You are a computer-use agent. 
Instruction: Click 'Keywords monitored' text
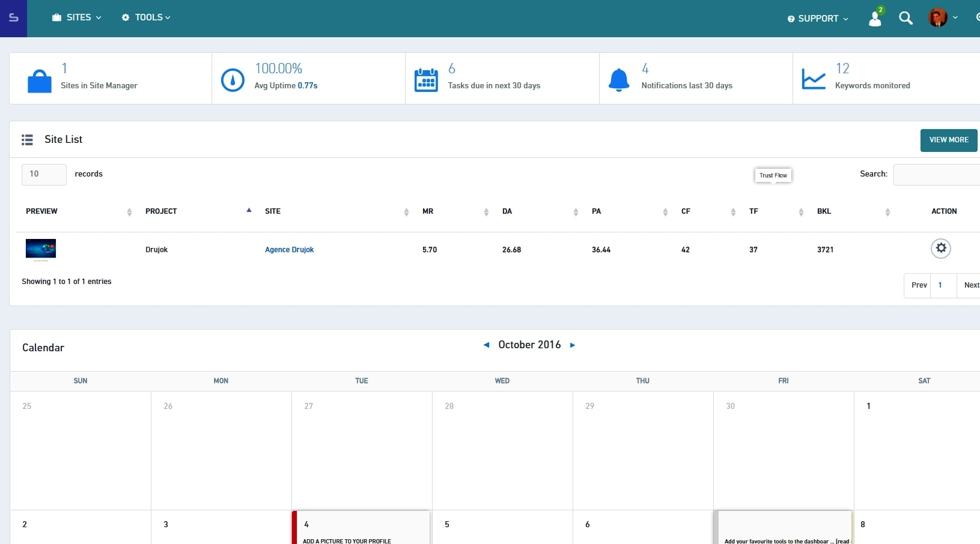[x=872, y=86]
